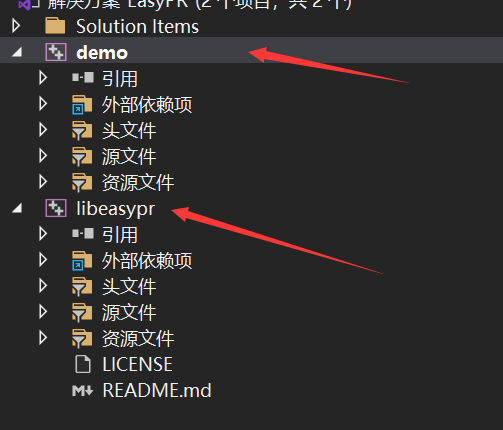The width and height of the screenshot is (503, 430).
Task: Expand 外部依赖项 under demo project
Action: click(x=43, y=104)
